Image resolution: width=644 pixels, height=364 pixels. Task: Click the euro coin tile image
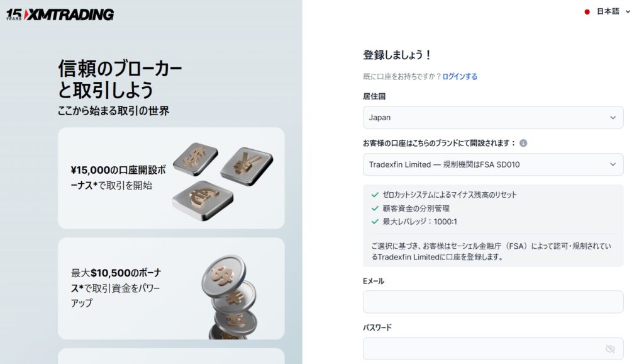[x=203, y=201]
